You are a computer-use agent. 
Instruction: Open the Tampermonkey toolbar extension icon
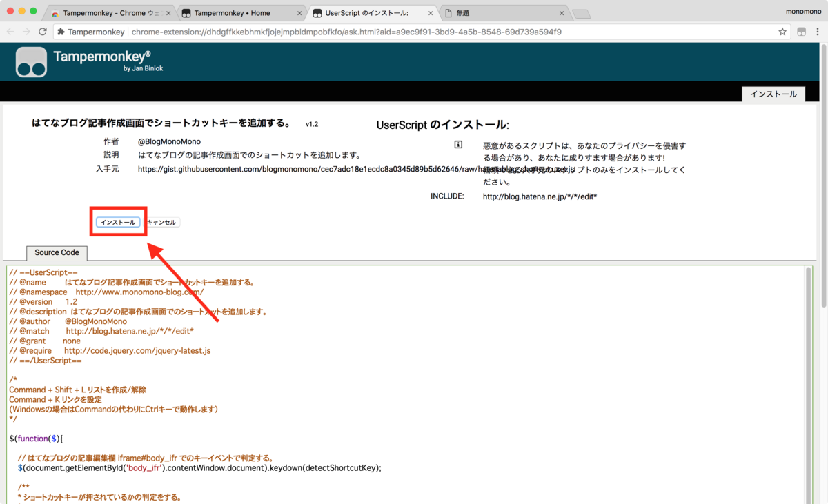click(x=801, y=32)
